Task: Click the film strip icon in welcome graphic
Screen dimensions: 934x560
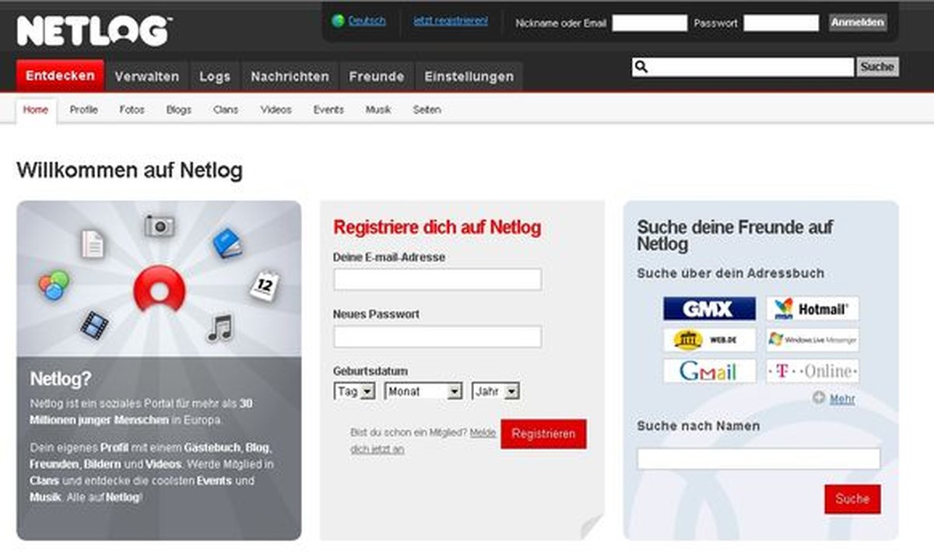Action: tap(94, 325)
